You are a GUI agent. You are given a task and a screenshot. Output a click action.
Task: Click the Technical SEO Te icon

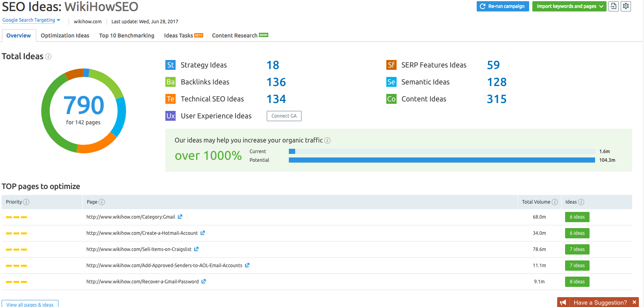(x=170, y=99)
